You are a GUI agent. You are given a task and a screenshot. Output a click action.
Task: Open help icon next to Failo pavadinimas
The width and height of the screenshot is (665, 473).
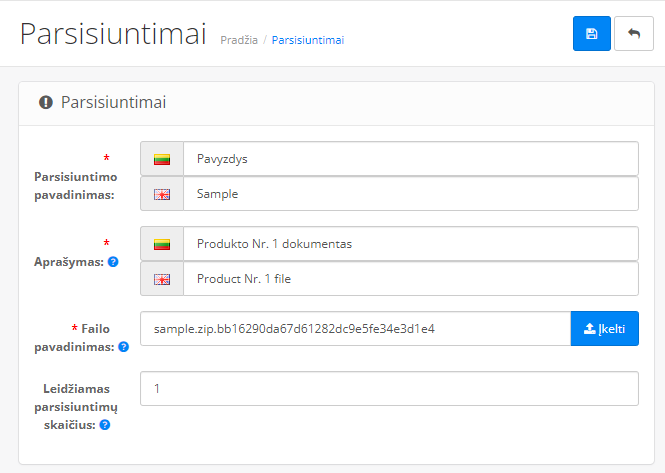click(x=123, y=347)
